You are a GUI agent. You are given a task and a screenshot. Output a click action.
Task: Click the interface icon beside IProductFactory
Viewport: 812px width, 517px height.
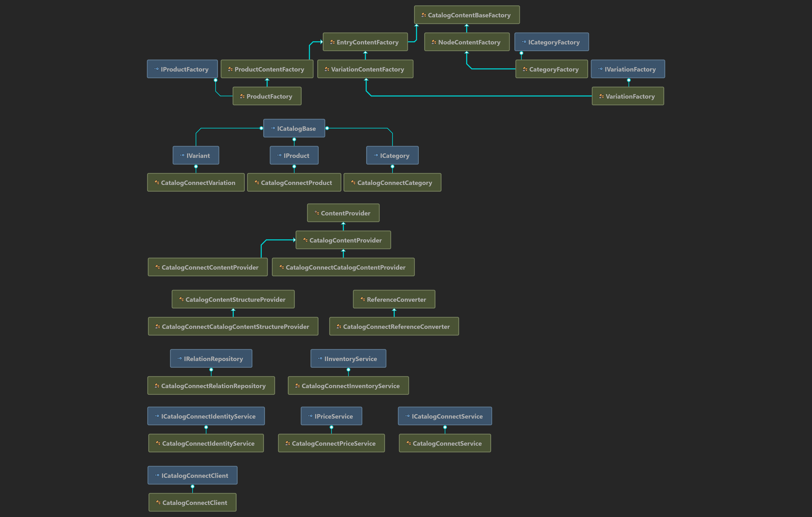pyautogui.click(x=157, y=69)
